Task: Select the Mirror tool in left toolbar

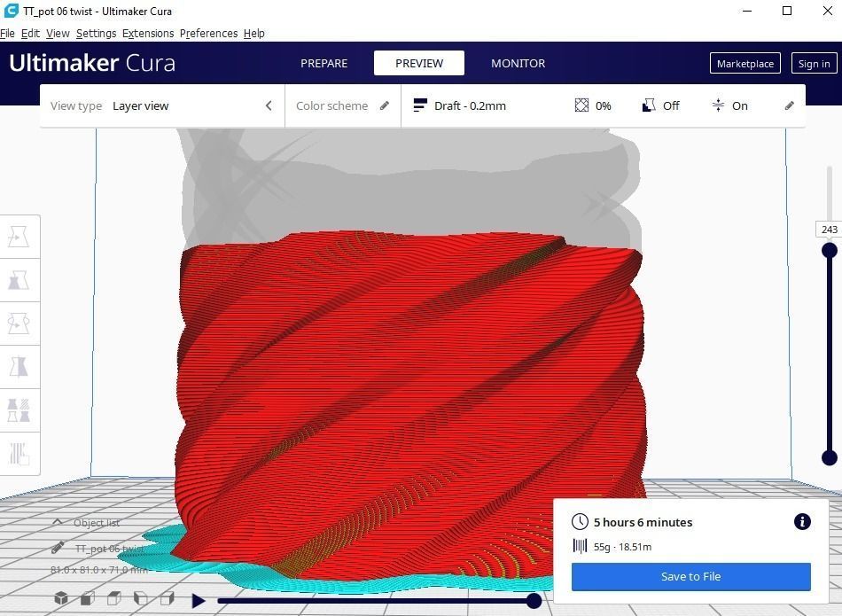Action: [19, 367]
